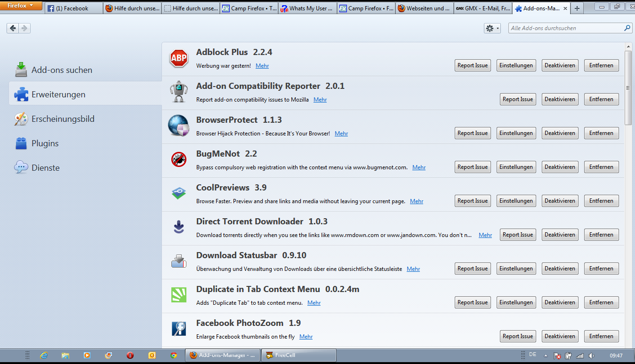Show hidden system tray icons

coord(546,355)
